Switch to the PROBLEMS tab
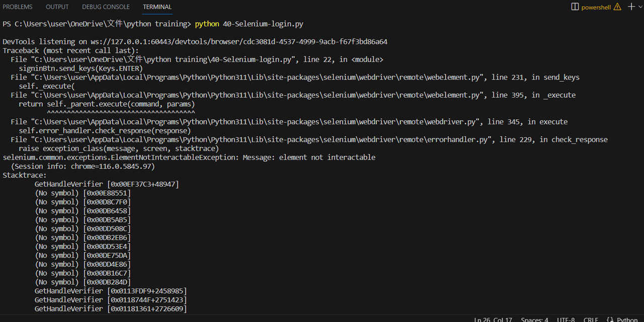The height and width of the screenshot is (322, 644). tap(18, 7)
